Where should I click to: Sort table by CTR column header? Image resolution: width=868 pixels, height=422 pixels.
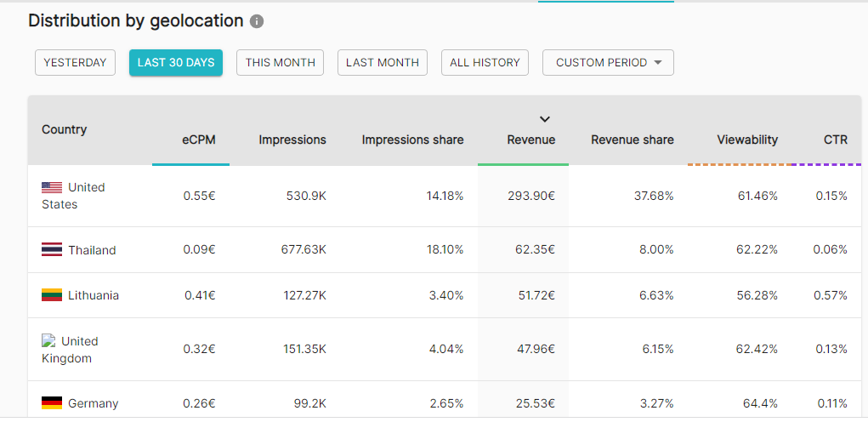(x=836, y=140)
